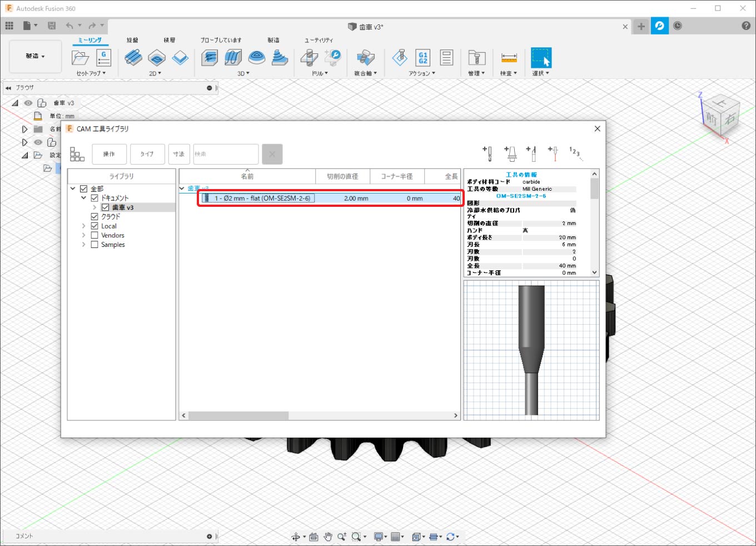Click the measure ruler icon in toolbar

[x=509, y=58]
